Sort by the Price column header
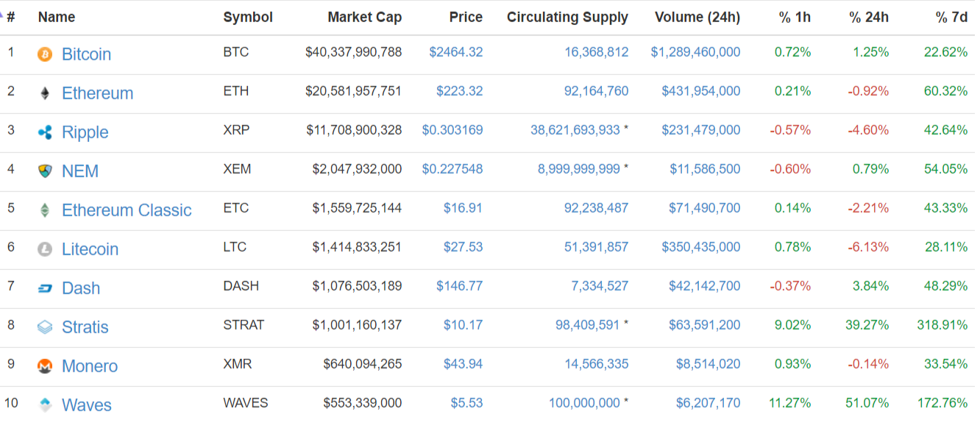The width and height of the screenshot is (980, 423). (466, 17)
